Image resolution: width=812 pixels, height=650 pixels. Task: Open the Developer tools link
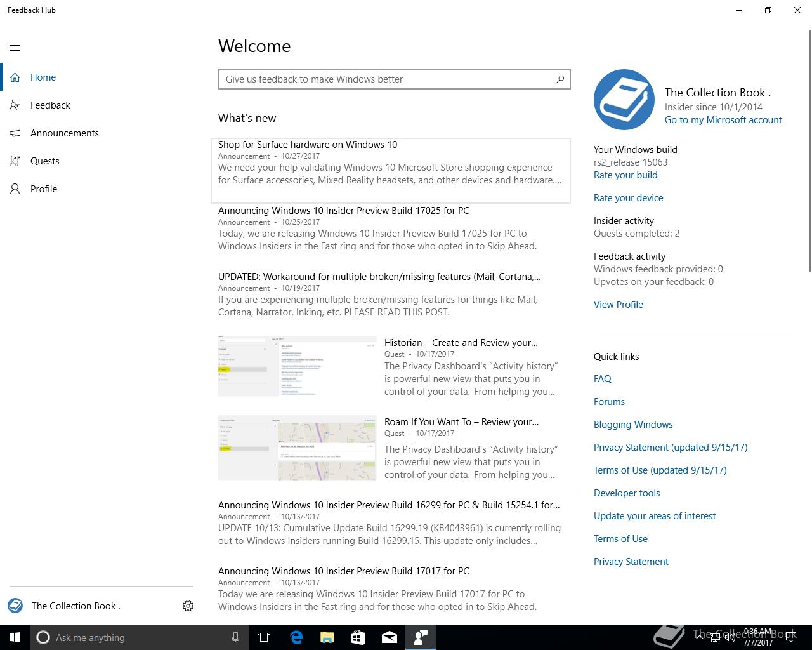(627, 493)
